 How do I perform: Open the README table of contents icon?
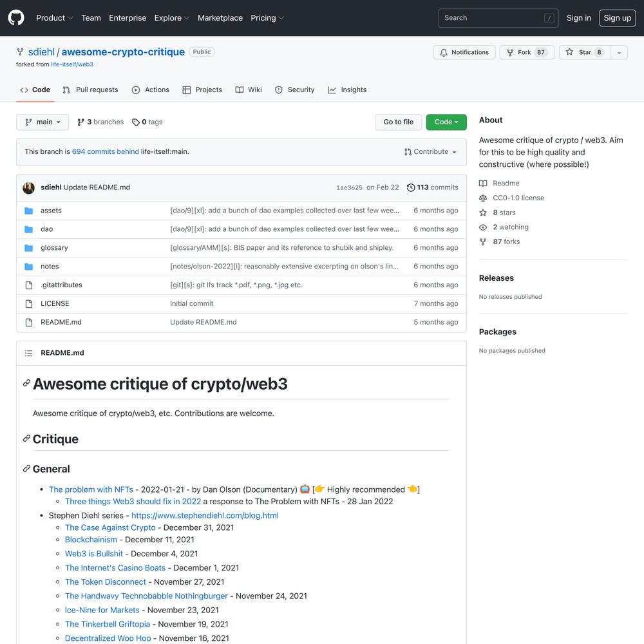click(28, 353)
